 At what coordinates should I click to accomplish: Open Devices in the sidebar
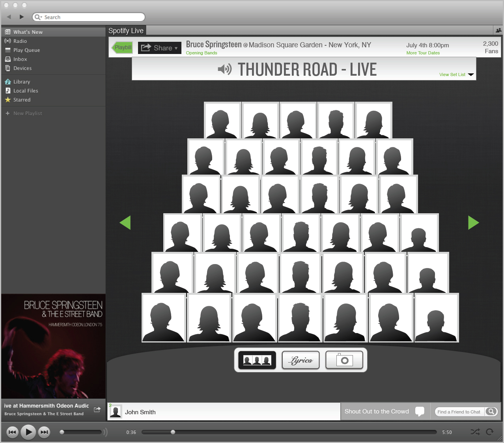coord(53,68)
